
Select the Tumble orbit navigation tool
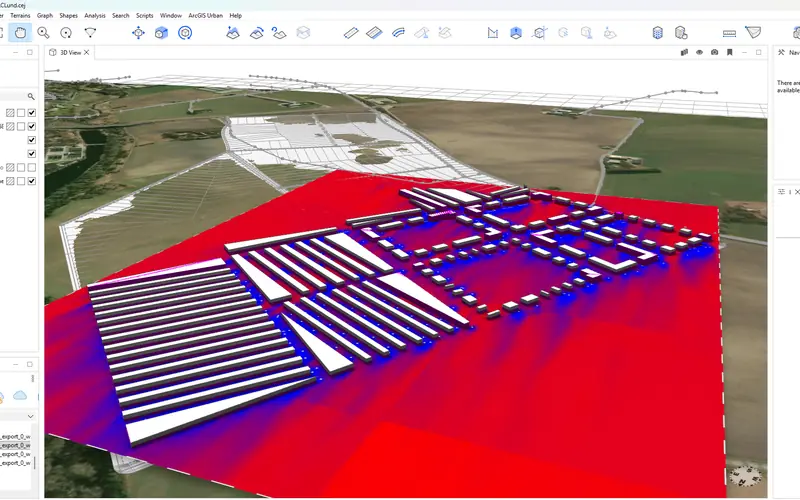pos(66,33)
